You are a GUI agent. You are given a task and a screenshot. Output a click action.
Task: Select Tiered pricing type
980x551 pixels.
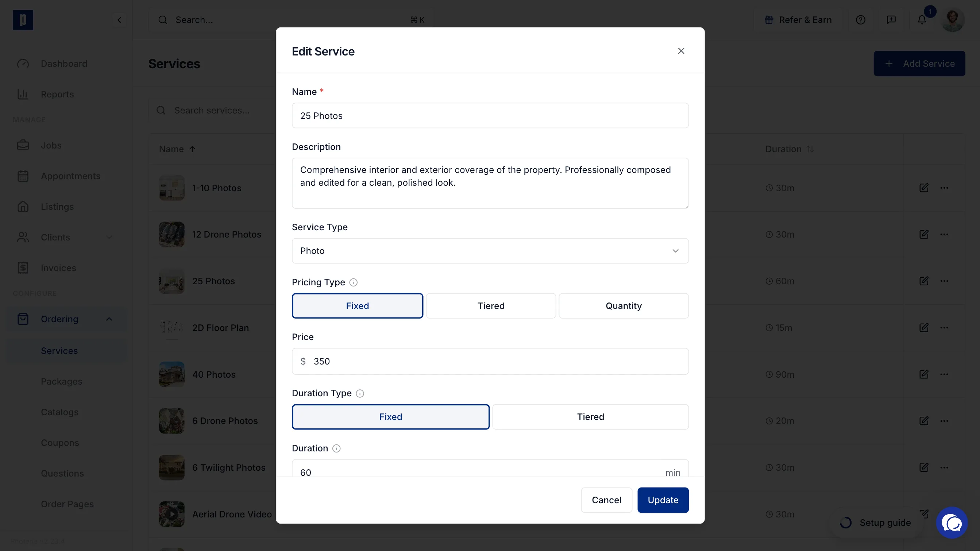click(491, 306)
